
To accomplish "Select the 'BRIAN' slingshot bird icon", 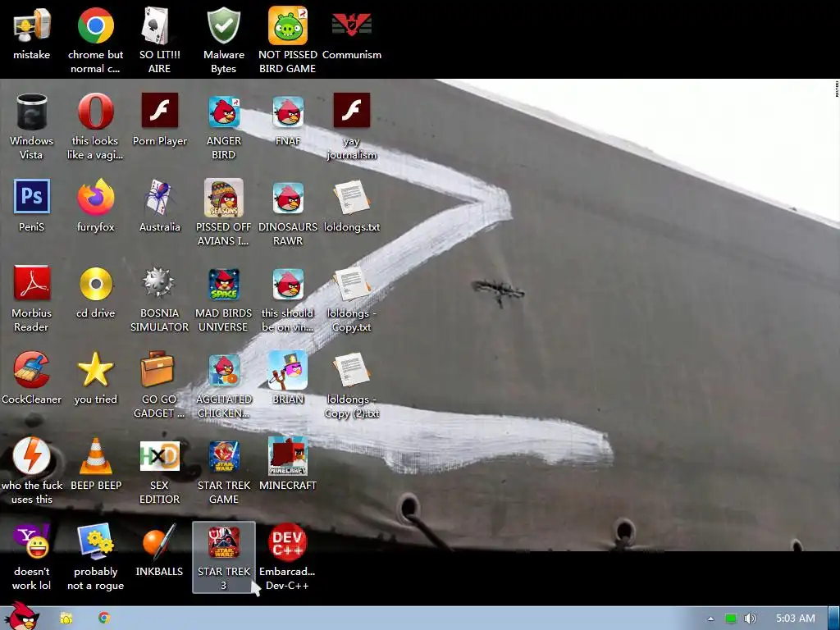I will (288, 370).
